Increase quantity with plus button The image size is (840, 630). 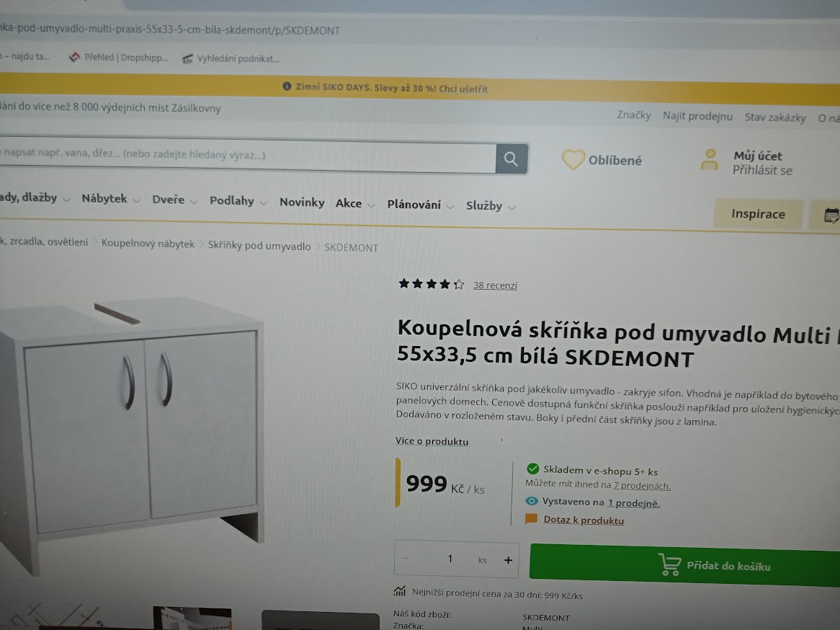(508, 560)
